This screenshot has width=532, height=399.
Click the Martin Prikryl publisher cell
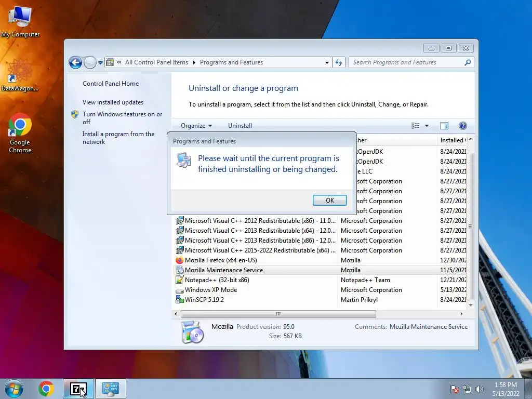(x=359, y=300)
